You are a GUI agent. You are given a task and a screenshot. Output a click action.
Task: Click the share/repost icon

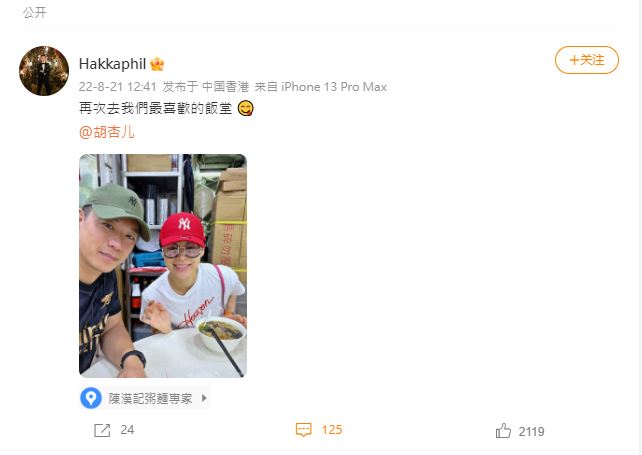pos(102,430)
